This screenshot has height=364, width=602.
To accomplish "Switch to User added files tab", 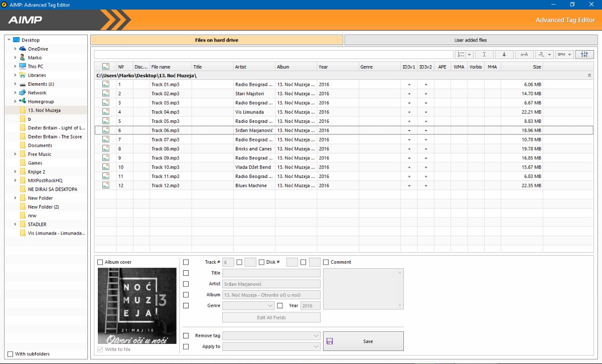I will [471, 40].
